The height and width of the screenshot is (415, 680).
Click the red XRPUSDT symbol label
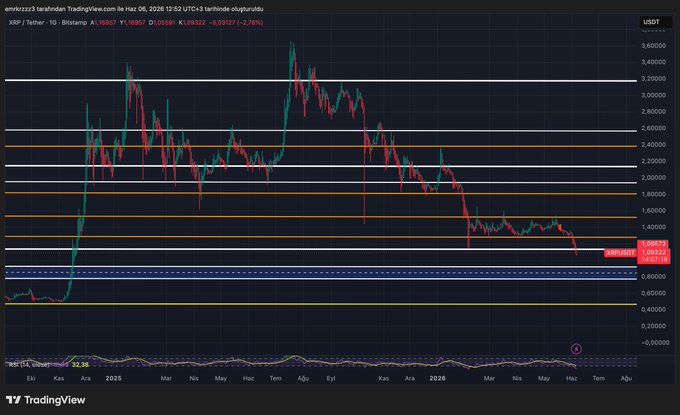click(620, 252)
